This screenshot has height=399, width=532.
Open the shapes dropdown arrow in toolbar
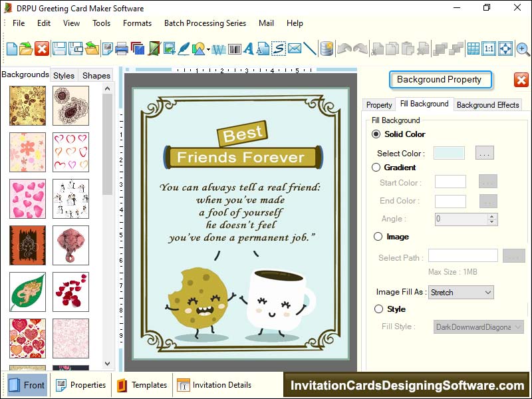click(x=208, y=49)
